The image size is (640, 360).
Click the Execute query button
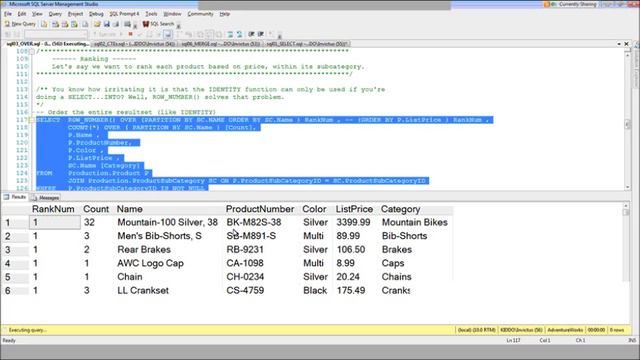(x=104, y=34)
